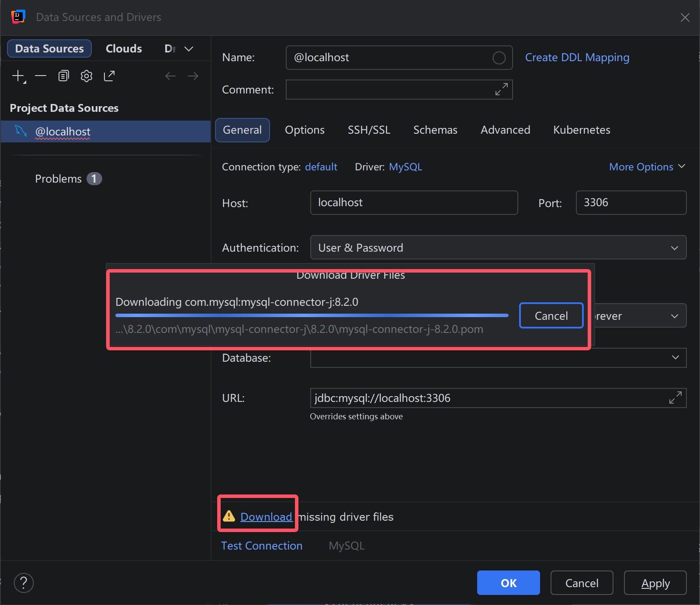Click the Duplicate data source icon
Viewport: 700px width, 605px height.
coord(64,76)
